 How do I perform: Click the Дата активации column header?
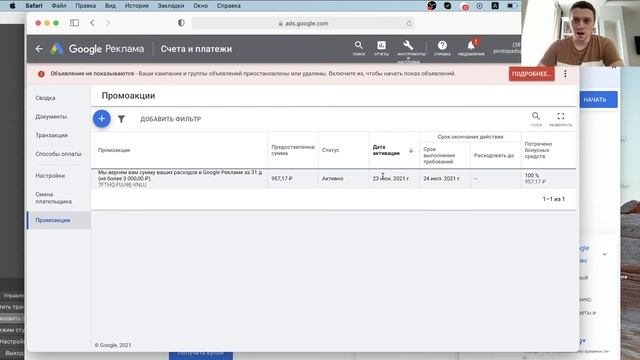click(x=386, y=150)
